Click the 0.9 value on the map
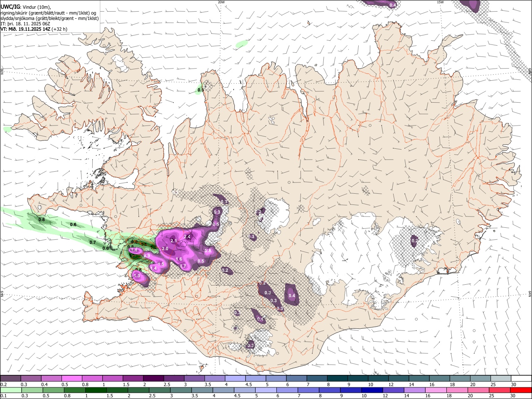532x399 pixels. [147, 256]
